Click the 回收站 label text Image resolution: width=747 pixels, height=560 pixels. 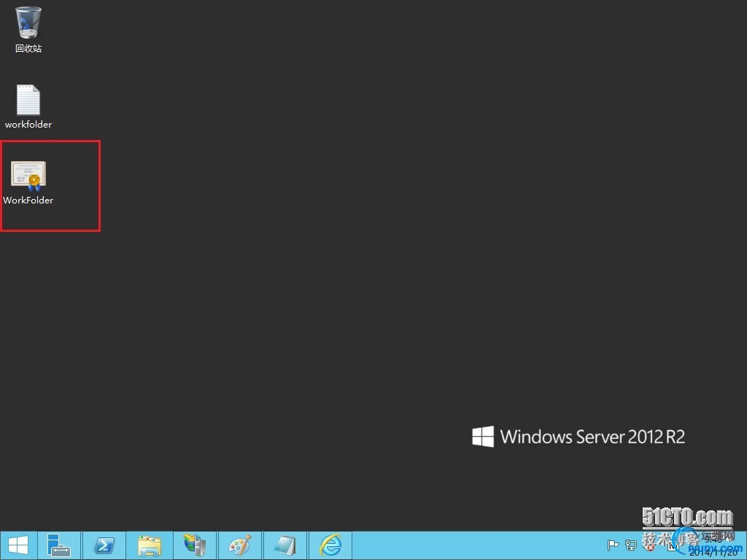(x=28, y=48)
